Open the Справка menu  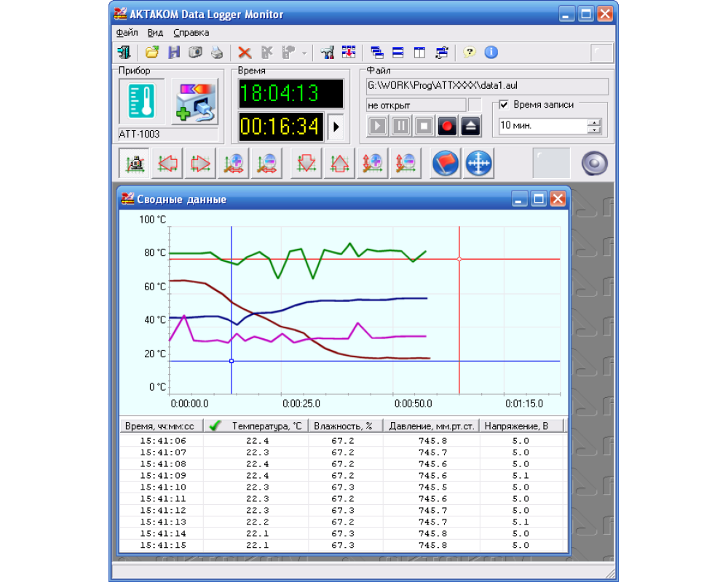[x=191, y=33]
